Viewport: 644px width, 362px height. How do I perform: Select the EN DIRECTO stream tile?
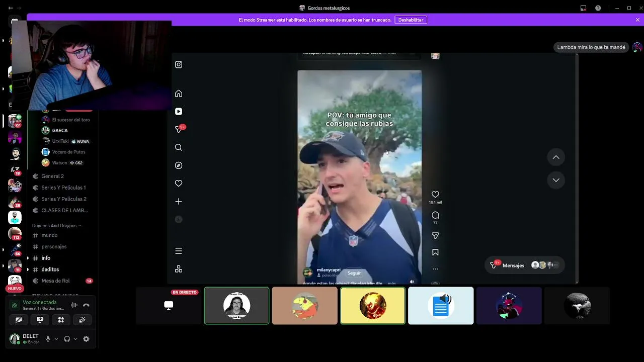coord(169,306)
